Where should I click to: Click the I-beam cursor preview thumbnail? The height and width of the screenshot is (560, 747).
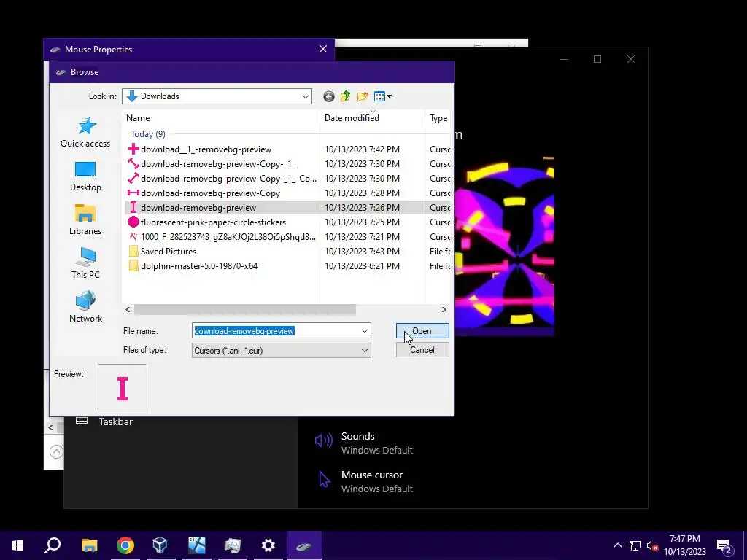(123, 389)
